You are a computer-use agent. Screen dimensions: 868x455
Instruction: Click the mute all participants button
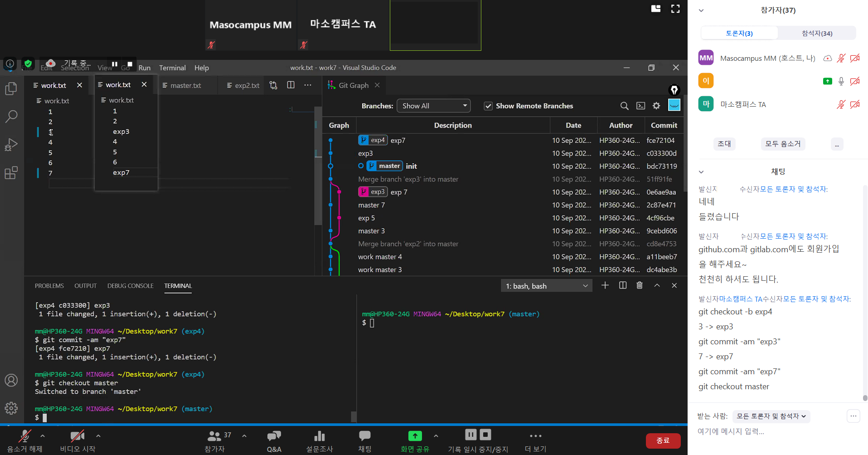pos(783,144)
